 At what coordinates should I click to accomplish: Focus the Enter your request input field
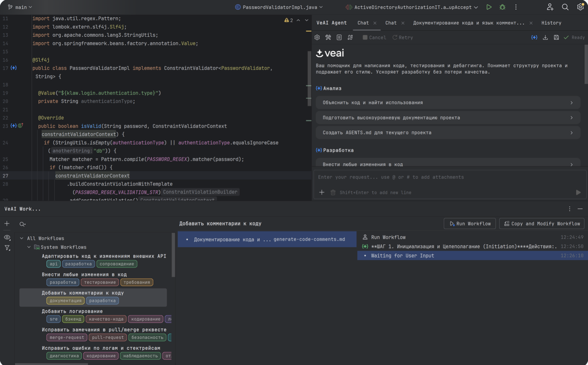449,177
